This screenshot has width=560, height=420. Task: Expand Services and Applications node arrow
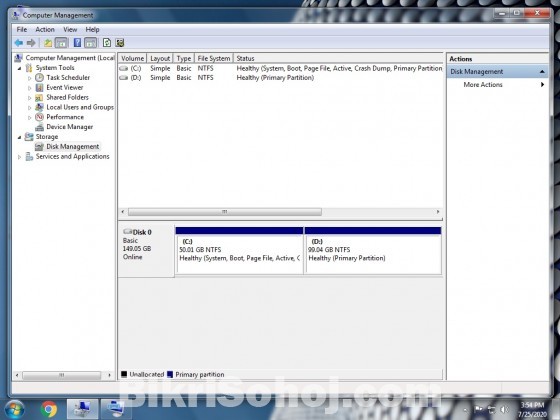point(20,157)
